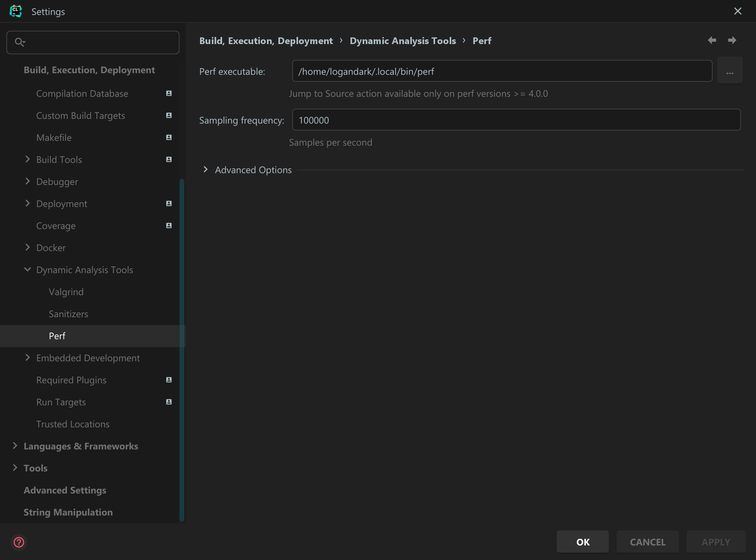Expand Advanced Options section
This screenshot has width=756, height=560.
pos(206,170)
